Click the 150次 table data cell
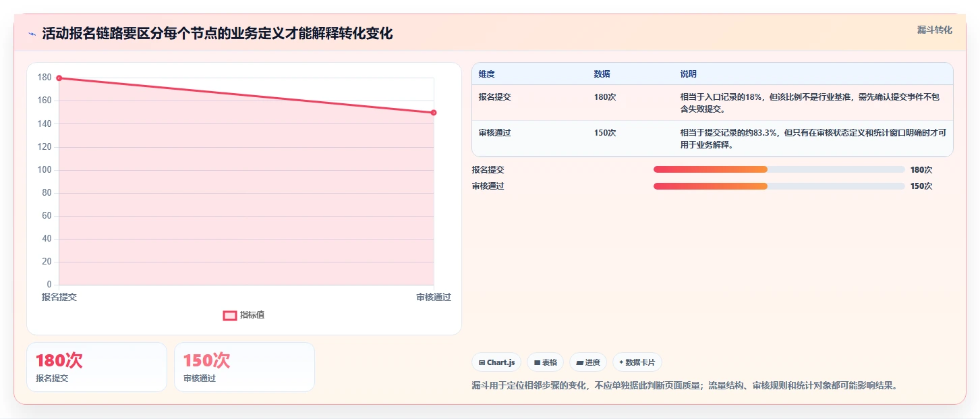The height and width of the screenshot is (419, 980). click(x=605, y=133)
